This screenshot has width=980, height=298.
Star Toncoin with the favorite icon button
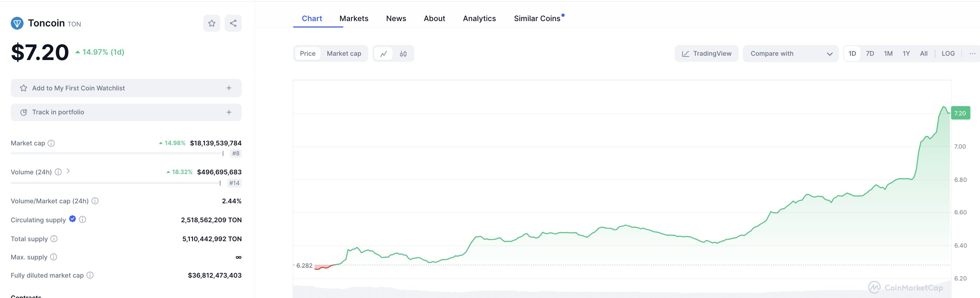point(212,23)
